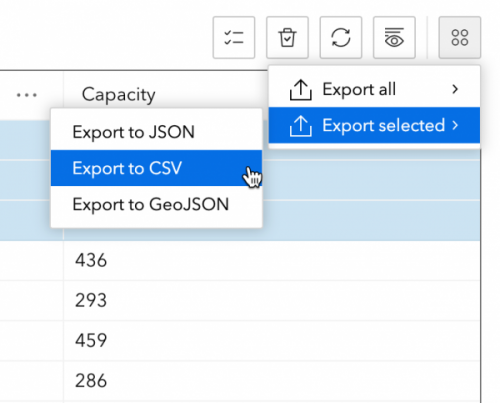Screen dimensions: 500x403
Task: Select the Export all menu entry
Action: click(374, 89)
